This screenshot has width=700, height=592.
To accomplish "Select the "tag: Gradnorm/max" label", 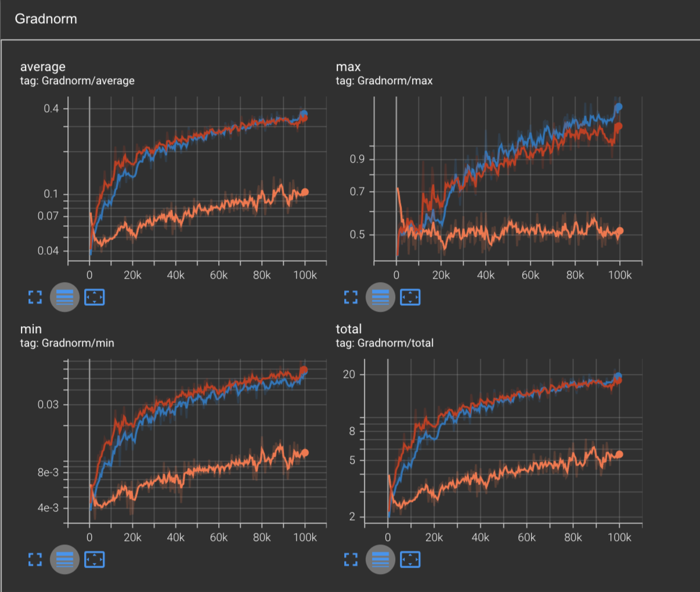I will (384, 81).
